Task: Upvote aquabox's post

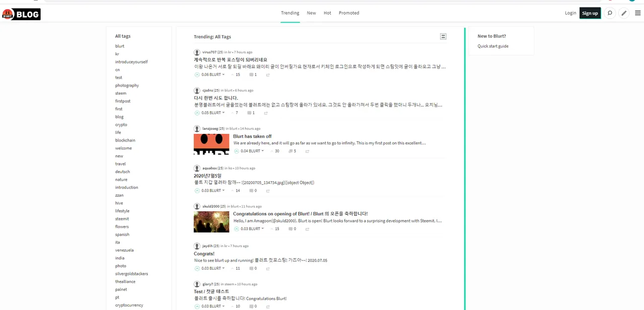Action: coord(197,191)
